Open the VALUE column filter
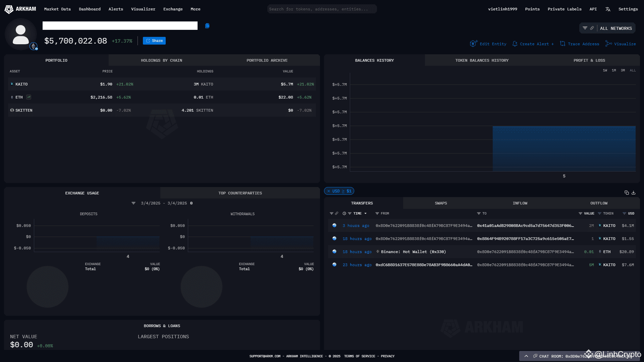This screenshot has width=644, height=362. click(x=580, y=214)
